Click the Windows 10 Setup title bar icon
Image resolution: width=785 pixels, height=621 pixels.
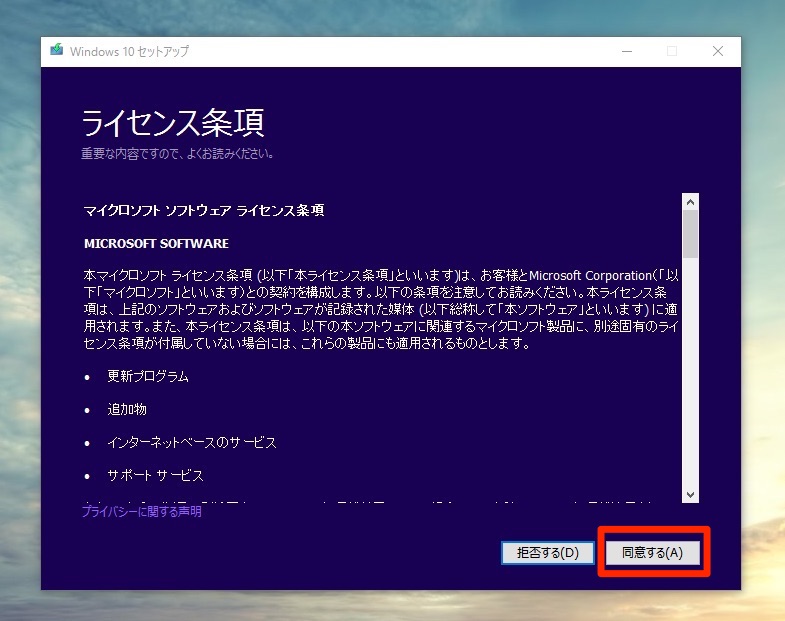[x=57, y=51]
